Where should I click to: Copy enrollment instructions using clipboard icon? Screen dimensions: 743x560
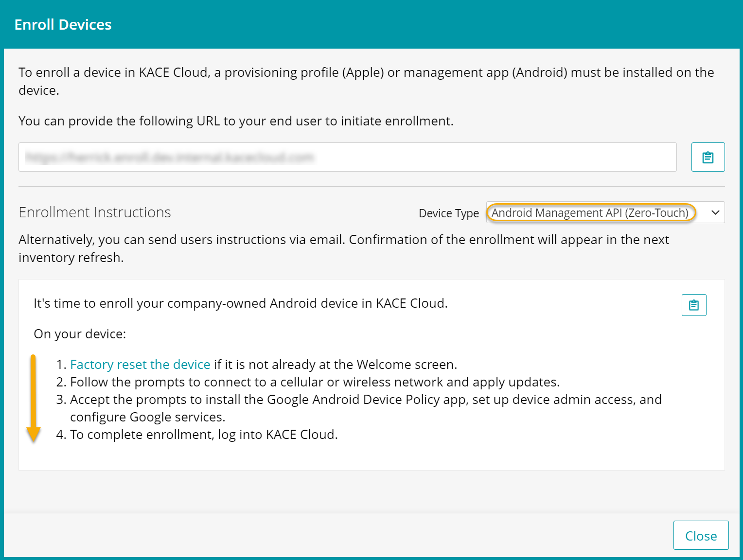[x=693, y=305]
